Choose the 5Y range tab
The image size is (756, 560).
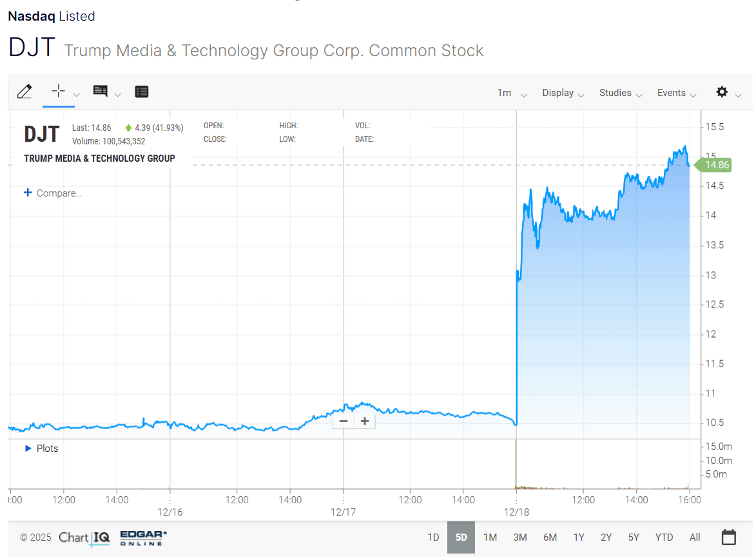pos(634,537)
